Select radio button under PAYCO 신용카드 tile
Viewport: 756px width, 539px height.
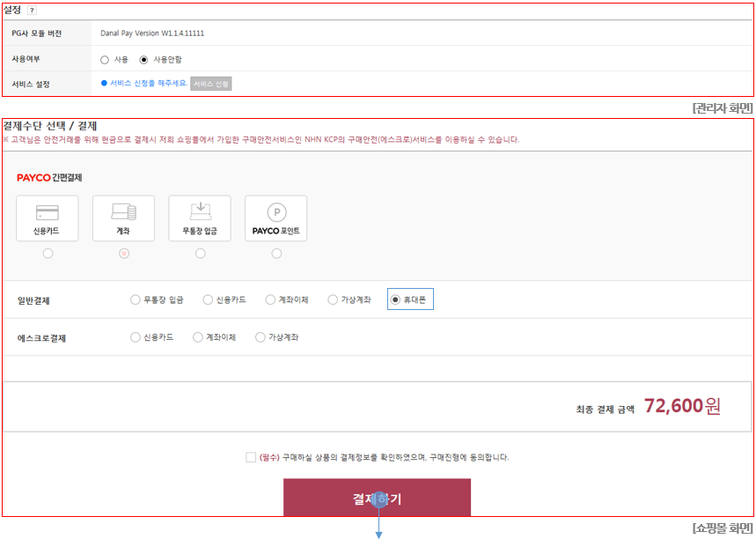pyautogui.click(x=48, y=254)
